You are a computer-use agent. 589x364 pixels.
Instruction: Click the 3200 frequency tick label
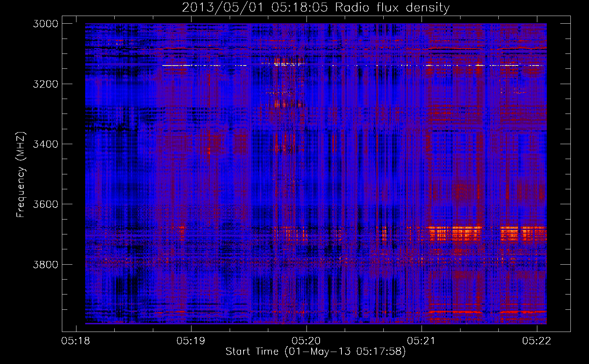[x=46, y=84]
